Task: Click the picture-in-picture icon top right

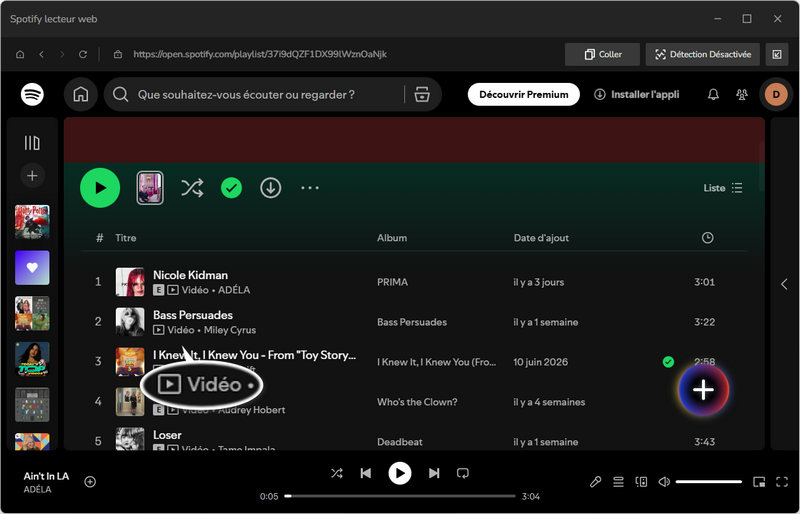Action: [x=777, y=54]
